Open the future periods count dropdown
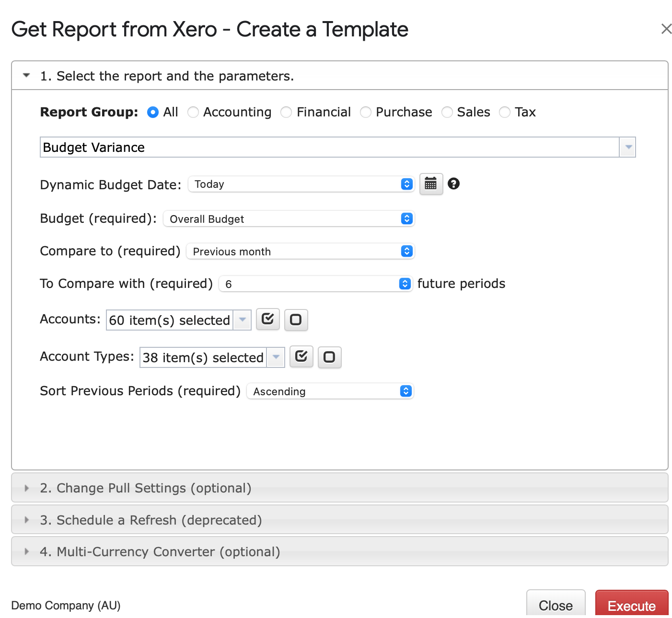This screenshot has height=618, width=672. pyautogui.click(x=316, y=284)
